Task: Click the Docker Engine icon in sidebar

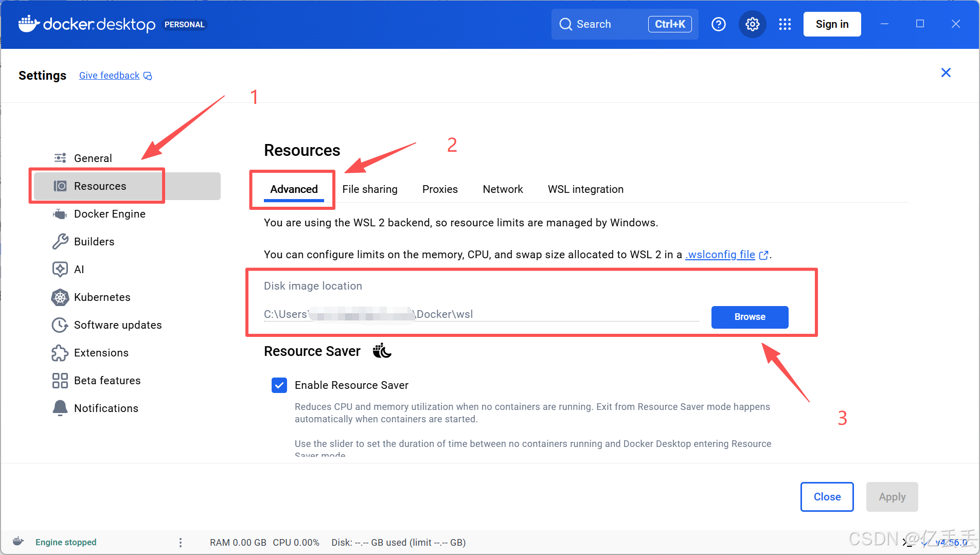Action: tap(60, 214)
